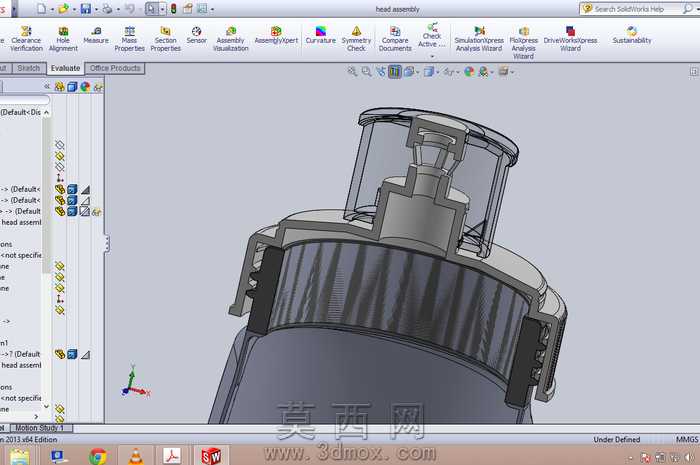Expand more options under Check Active
The width and height of the screenshot is (700, 465).
[432, 57]
